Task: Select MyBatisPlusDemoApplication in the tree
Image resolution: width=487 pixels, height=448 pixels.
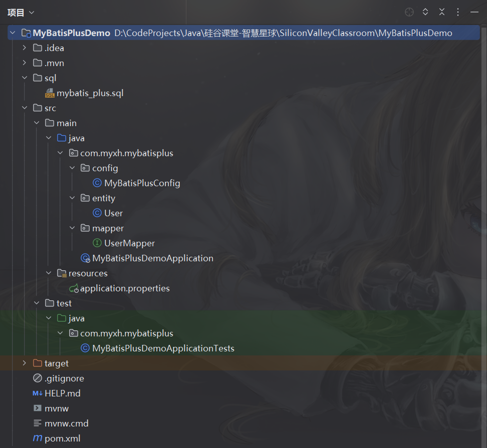Action: coord(153,258)
